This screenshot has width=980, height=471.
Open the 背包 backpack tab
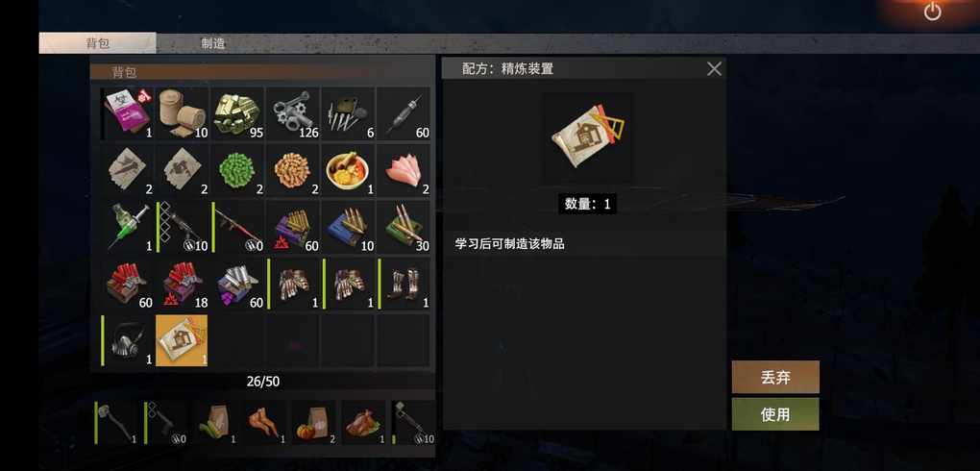pos(97,43)
